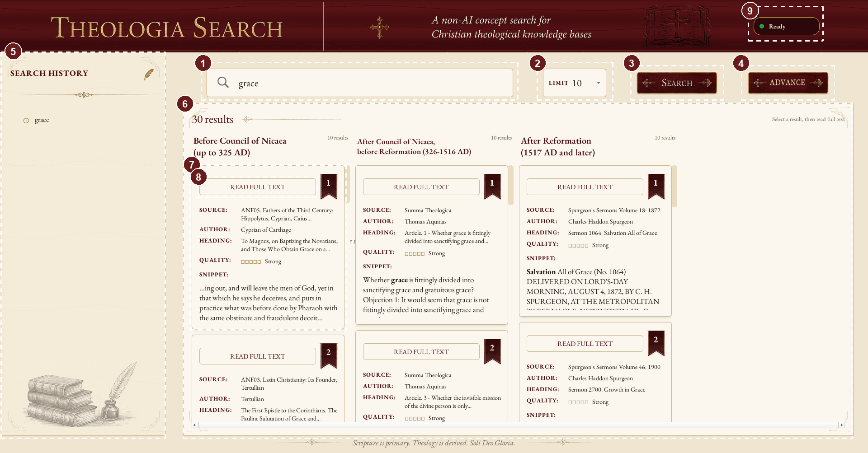Click bookmark ribbon 2 on Aquinas Article 3 card
The height and width of the screenshot is (453, 868).
[x=492, y=351]
